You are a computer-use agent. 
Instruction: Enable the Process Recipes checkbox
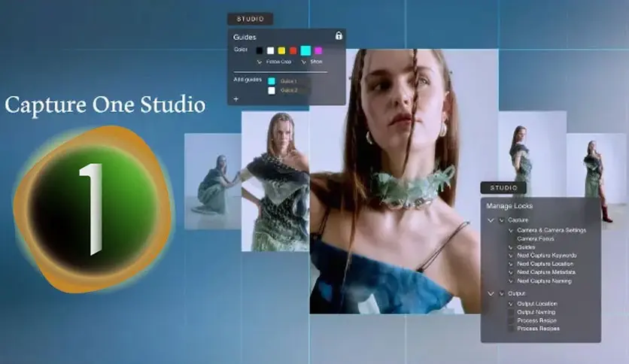[x=511, y=329]
